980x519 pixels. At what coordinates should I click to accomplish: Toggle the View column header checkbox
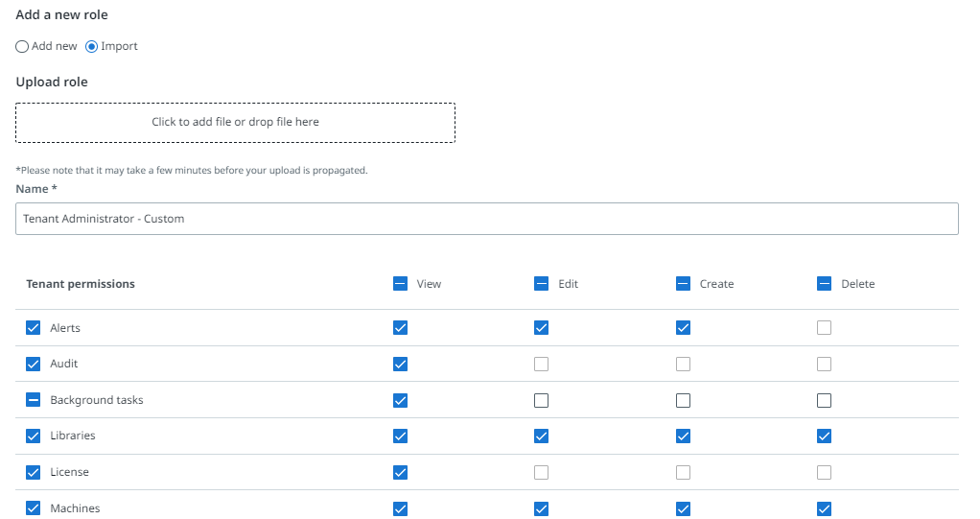(400, 284)
